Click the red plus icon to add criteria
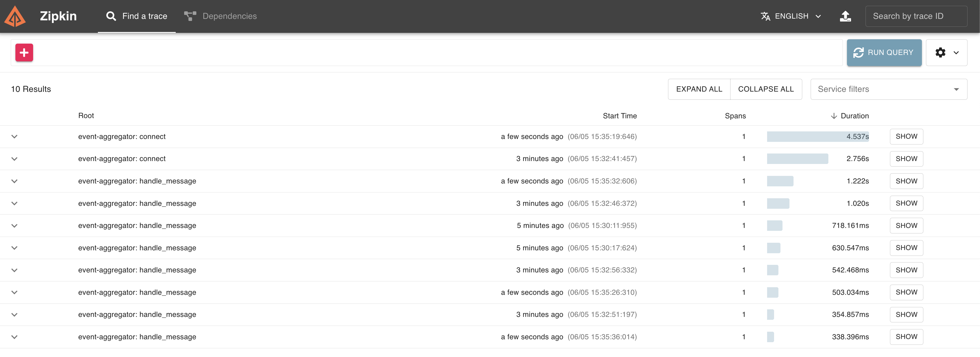The image size is (980, 357). [24, 53]
